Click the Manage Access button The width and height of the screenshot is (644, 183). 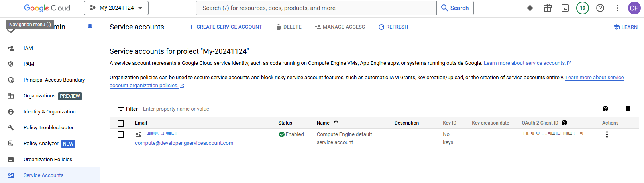[x=340, y=27]
